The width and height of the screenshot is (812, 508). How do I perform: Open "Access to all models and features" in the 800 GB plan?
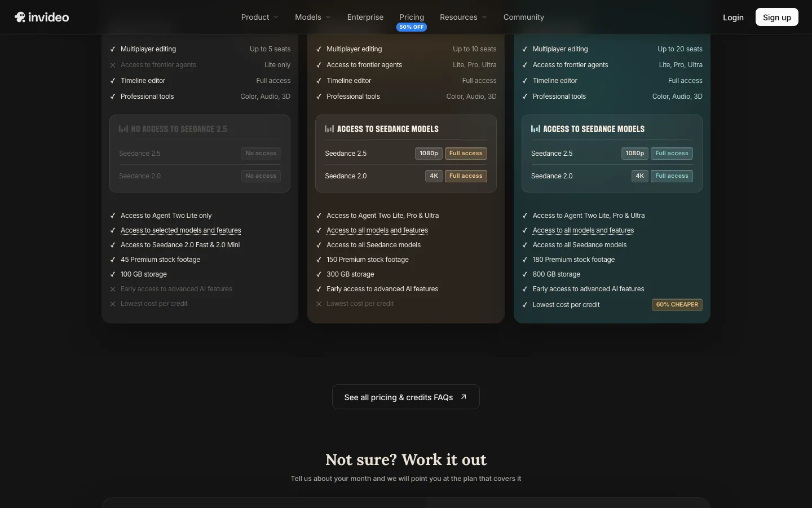[x=583, y=230]
